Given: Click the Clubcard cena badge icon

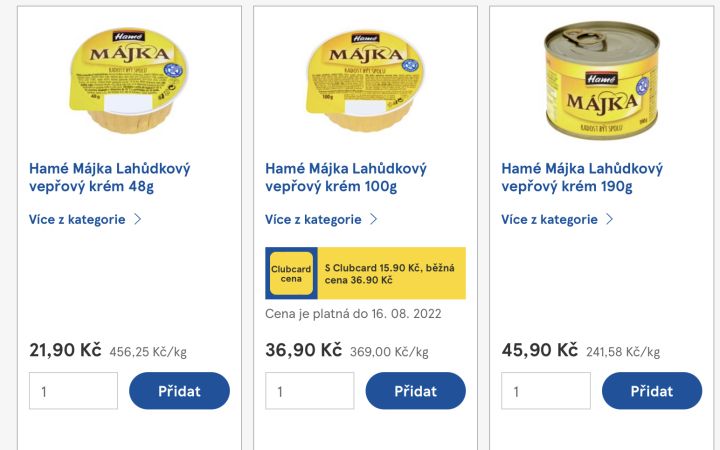Looking at the screenshot, I should coord(291,273).
